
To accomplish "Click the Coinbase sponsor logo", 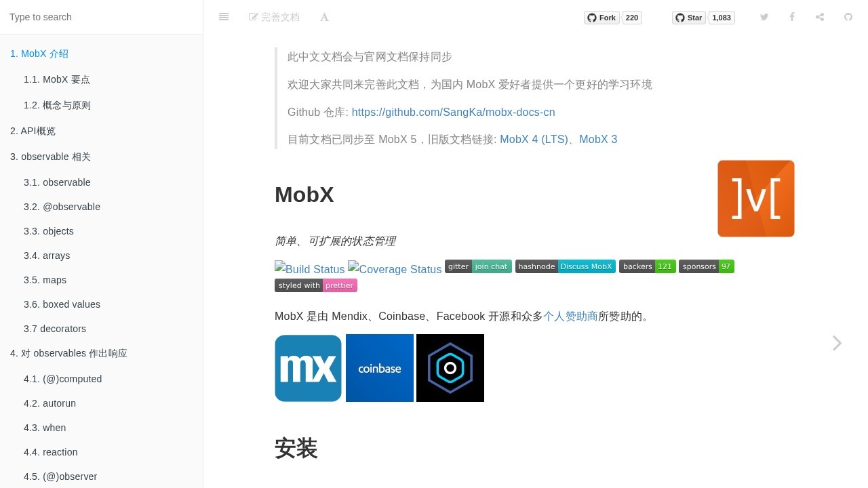I will (379, 368).
